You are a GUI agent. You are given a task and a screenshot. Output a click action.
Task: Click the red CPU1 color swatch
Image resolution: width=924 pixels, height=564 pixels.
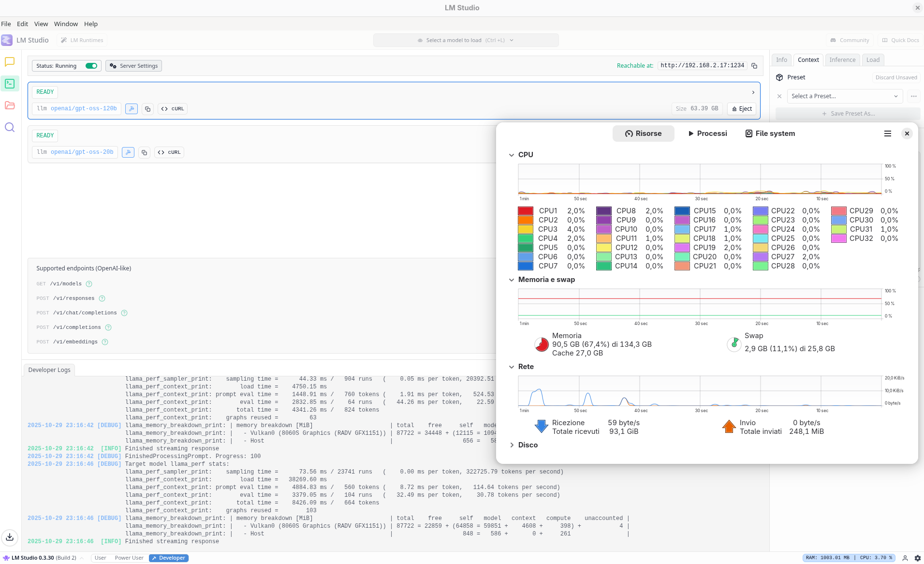click(526, 210)
